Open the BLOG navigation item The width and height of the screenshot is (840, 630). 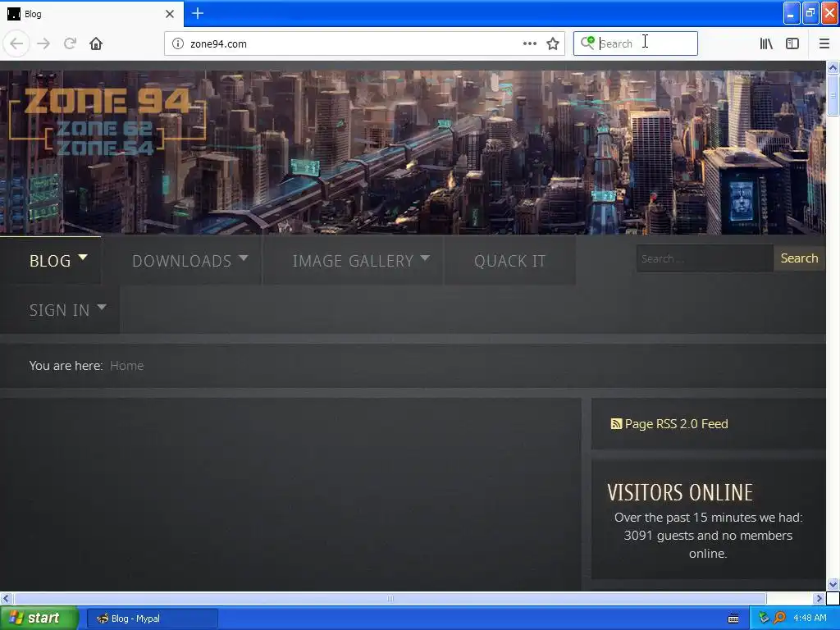point(50,260)
